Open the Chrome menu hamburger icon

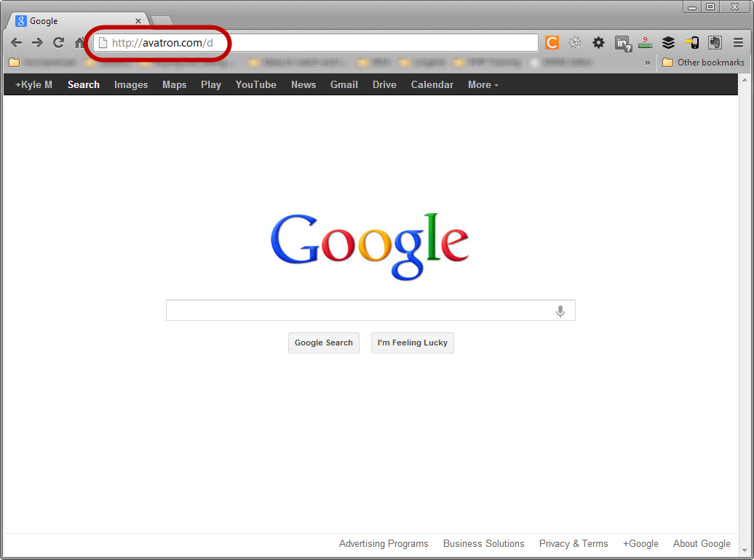(738, 43)
